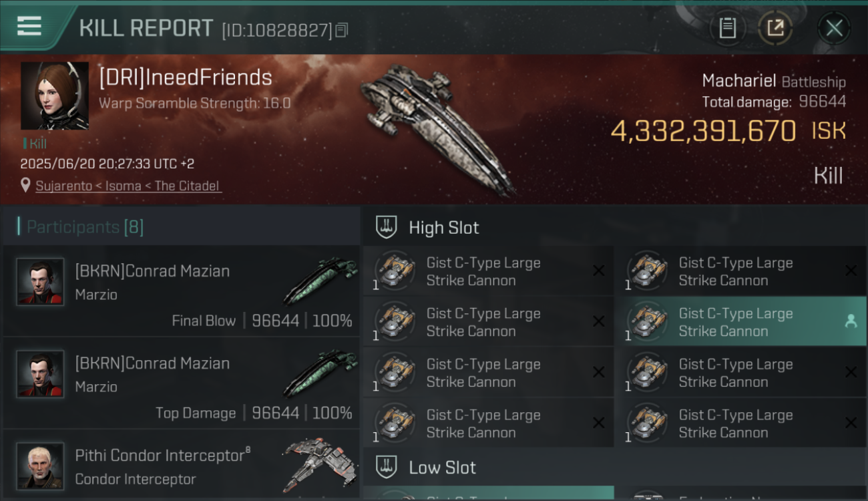Image resolution: width=868 pixels, height=501 pixels.
Task: Open Sujarento < Isoma < The Citadel location link
Action: (128, 186)
